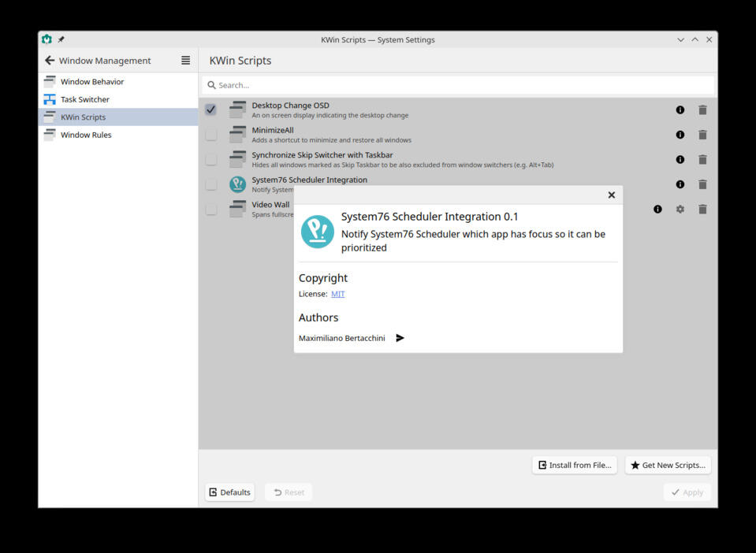The image size is (756, 553).
Task: Click the Synchronize Skip Switcher script icon
Action: [238, 159]
